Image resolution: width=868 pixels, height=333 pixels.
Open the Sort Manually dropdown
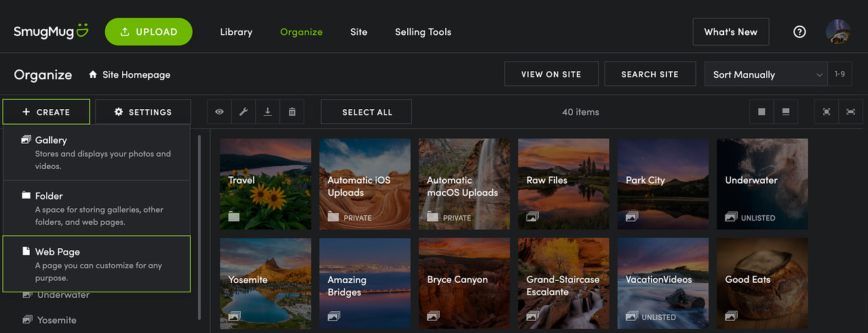pos(766,75)
